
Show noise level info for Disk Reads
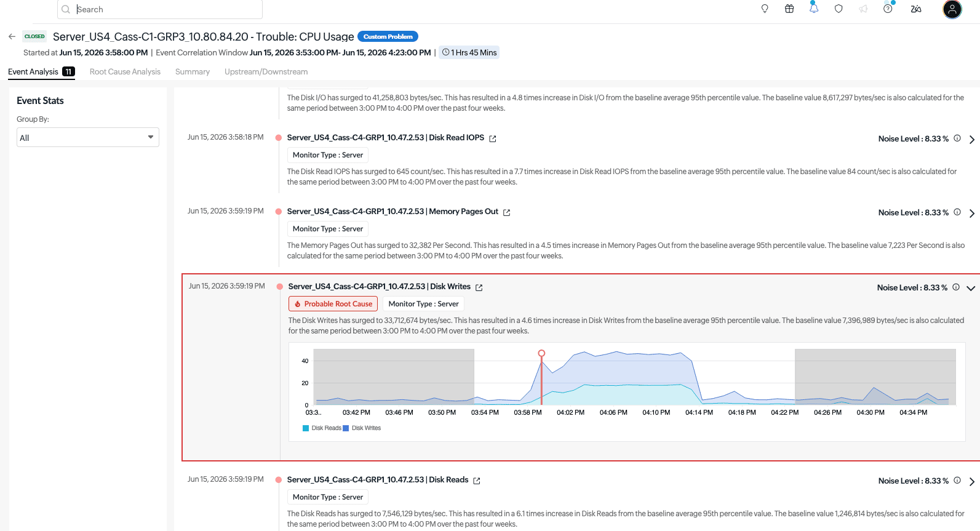coord(957,481)
